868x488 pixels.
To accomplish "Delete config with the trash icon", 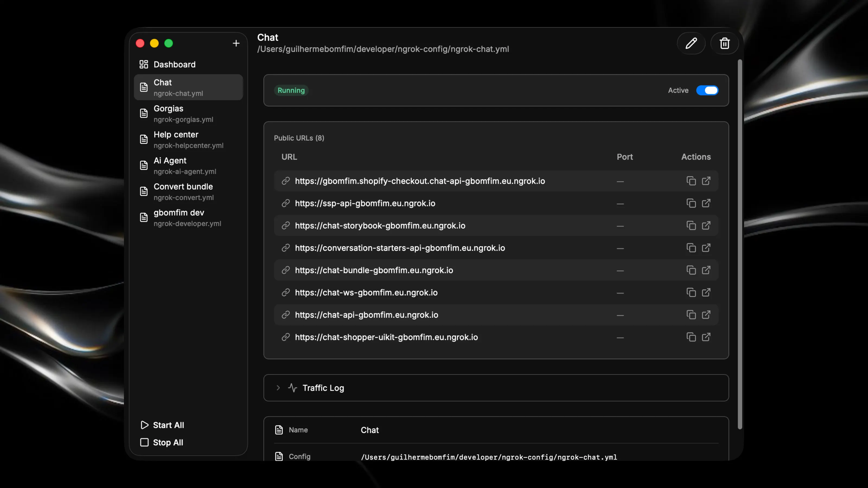I will tap(725, 43).
